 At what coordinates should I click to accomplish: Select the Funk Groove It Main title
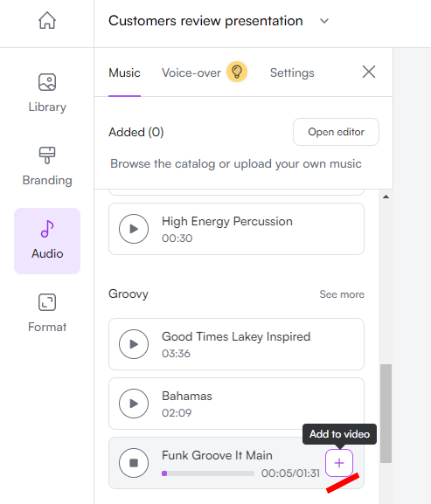click(x=217, y=455)
